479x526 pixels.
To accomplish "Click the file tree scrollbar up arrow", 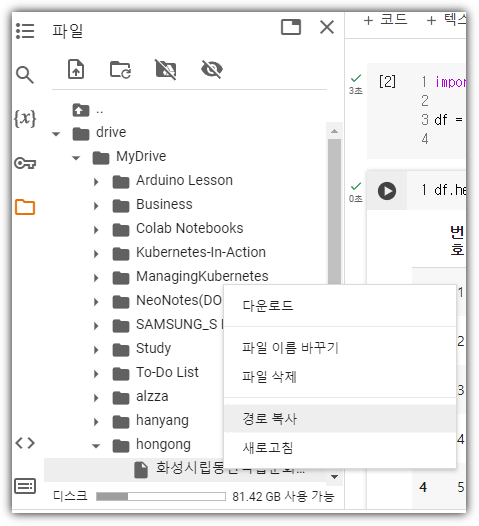I will pos(334,131).
